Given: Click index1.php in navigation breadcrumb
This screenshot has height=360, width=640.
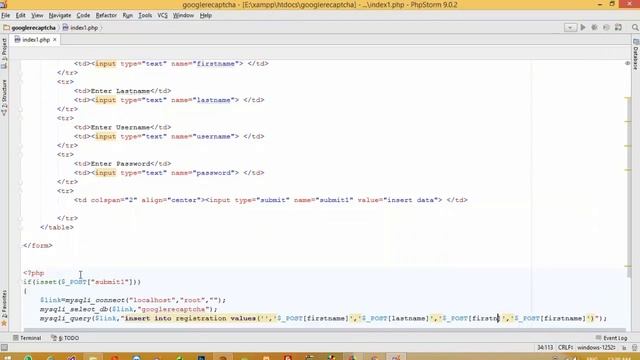Looking at the screenshot, I should (80, 28).
